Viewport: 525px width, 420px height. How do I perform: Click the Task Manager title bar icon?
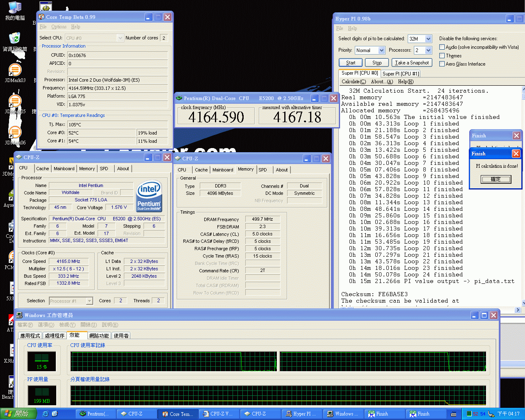pos(19,315)
